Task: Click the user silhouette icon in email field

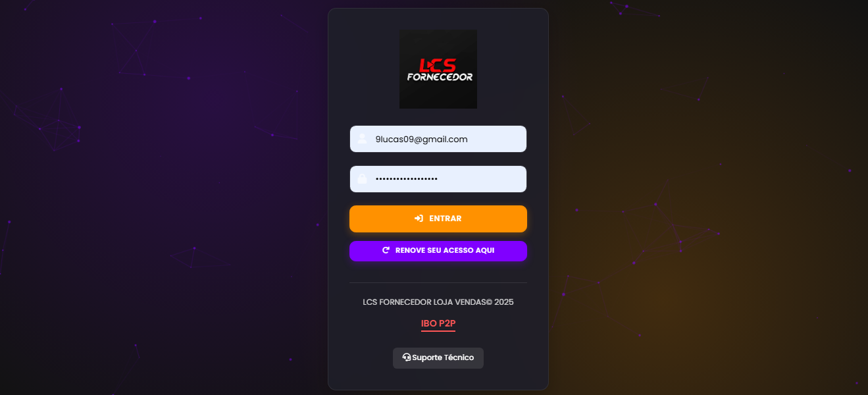Action: 362,139
